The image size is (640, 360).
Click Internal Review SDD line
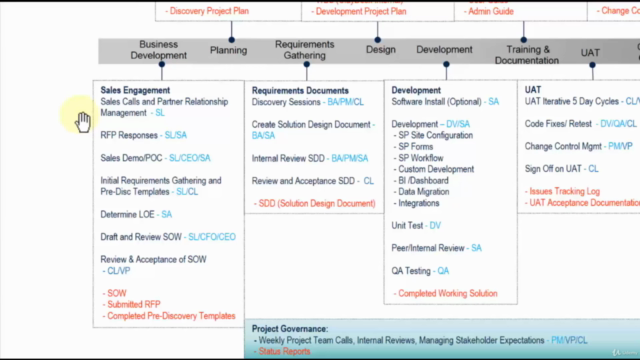click(310, 158)
